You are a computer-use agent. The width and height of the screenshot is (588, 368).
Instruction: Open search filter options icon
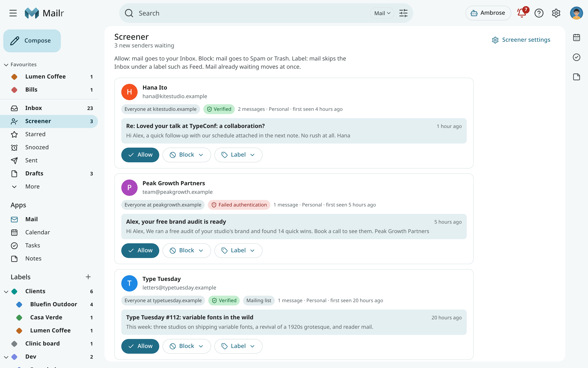coord(403,13)
